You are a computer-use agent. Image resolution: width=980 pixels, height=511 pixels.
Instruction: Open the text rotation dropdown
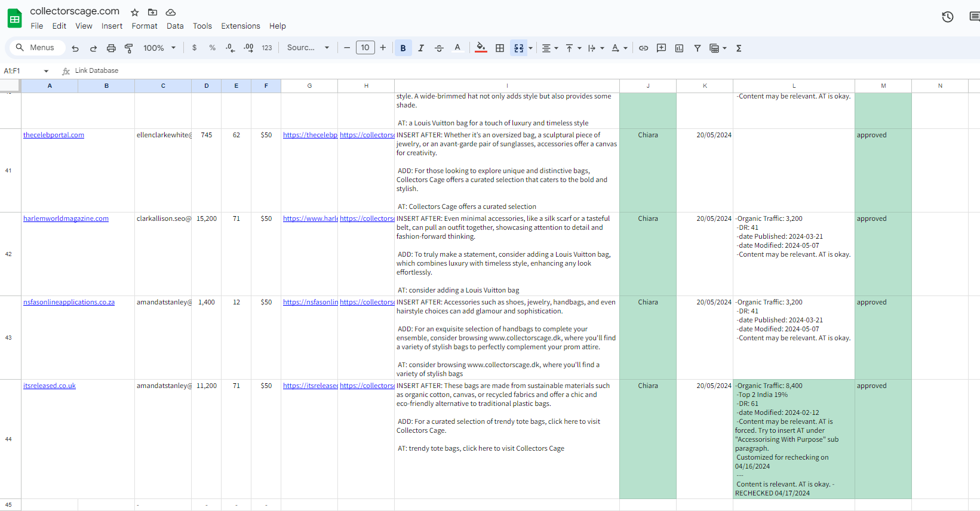[x=619, y=48]
